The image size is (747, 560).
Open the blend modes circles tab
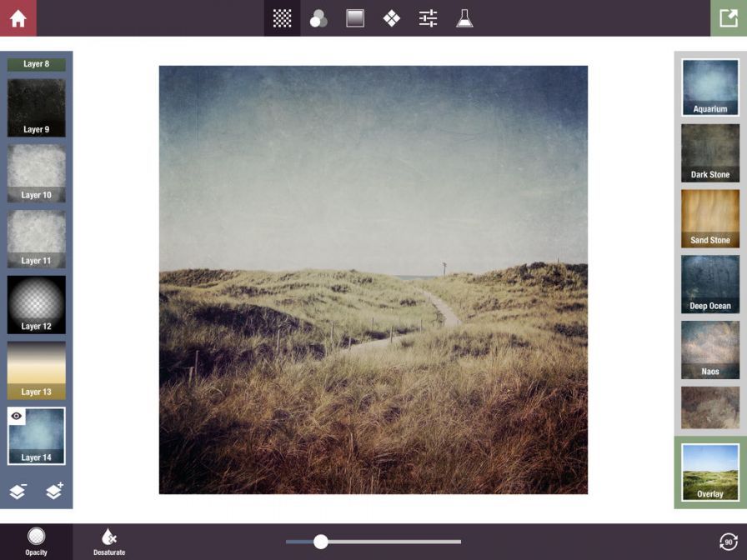pos(318,18)
